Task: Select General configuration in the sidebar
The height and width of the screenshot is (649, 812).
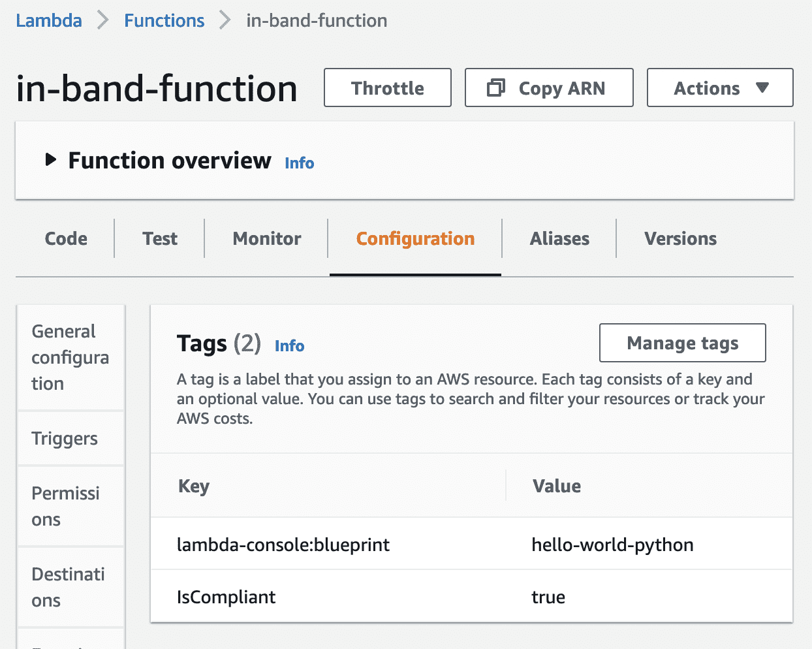Action: [x=70, y=357]
